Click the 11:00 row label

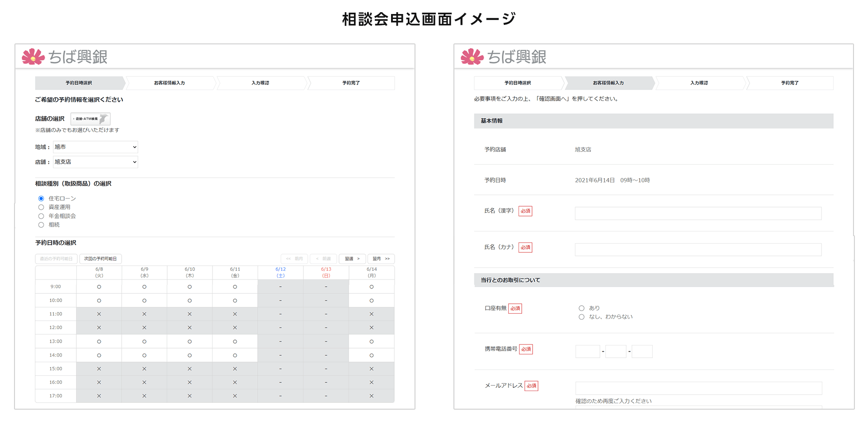tap(56, 314)
